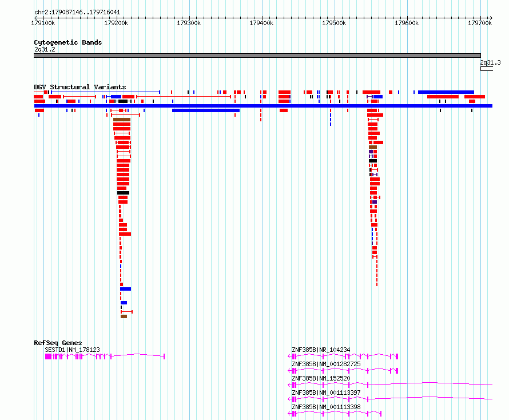Select the gray 2q31.2 cytogenetic band bar
Image resolution: width=509 pixels, height=420 pixels.
[x=257, y=56]
